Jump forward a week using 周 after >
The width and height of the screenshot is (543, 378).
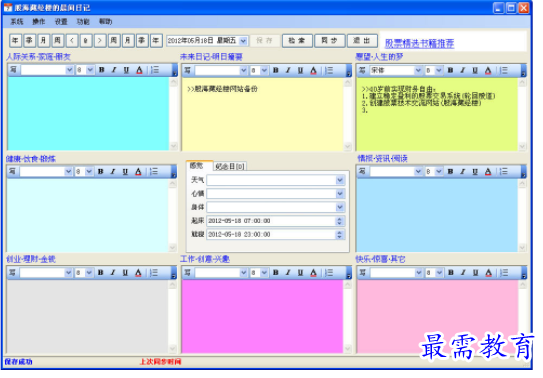(114, 41)
